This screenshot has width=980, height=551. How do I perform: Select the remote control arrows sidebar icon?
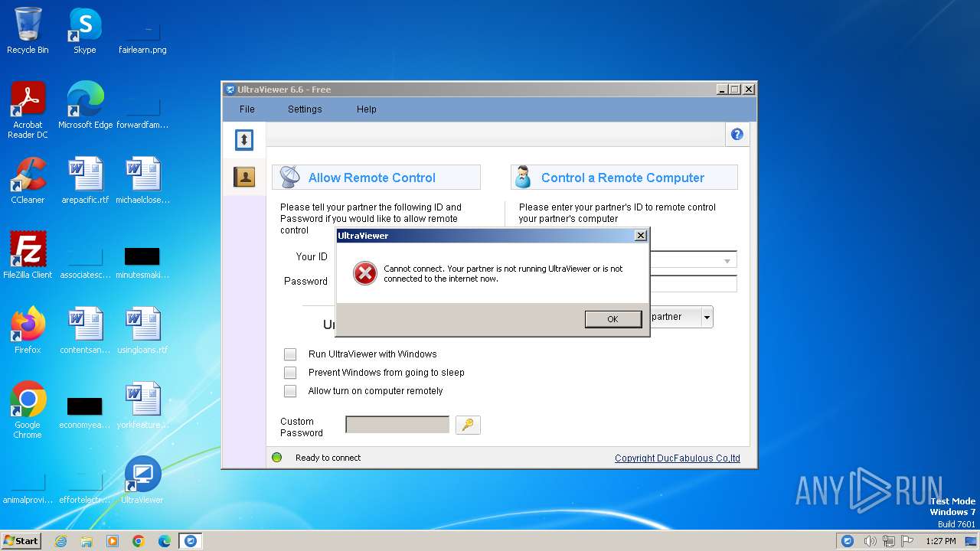tap(243, 139)
